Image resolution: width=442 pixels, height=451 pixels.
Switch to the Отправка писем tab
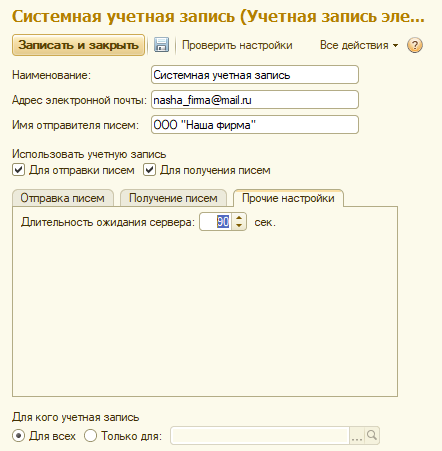(x=63, y=198)
